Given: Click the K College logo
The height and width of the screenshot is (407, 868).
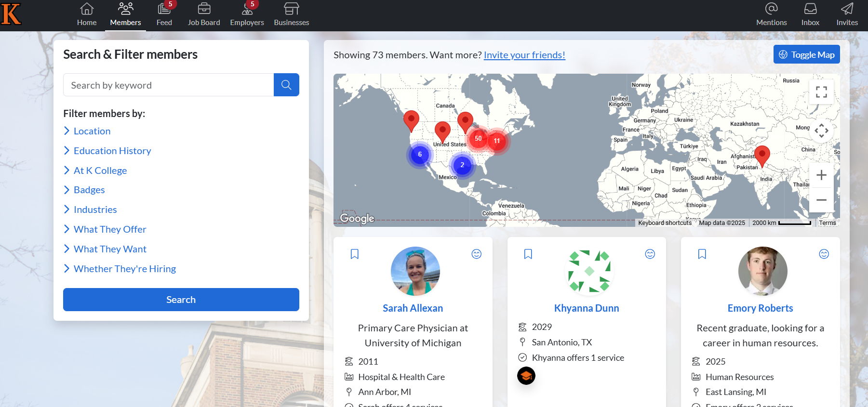Looking at the screenshot, I should 11,13.
